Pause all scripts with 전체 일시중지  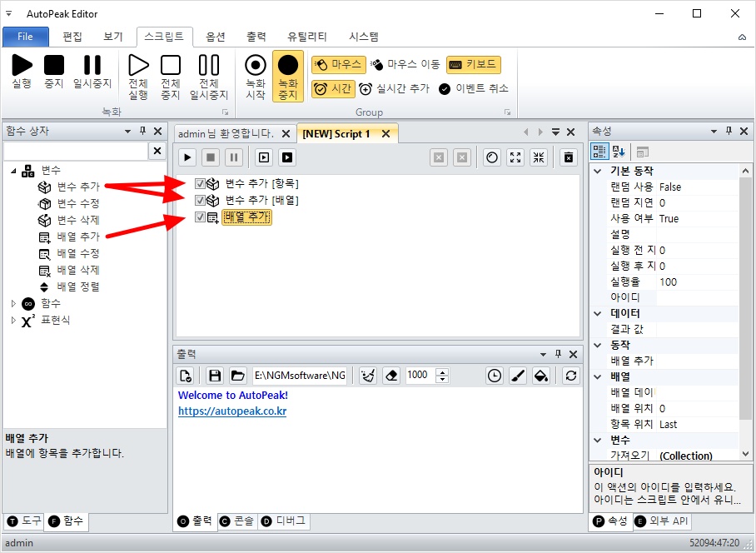(209, 77)
